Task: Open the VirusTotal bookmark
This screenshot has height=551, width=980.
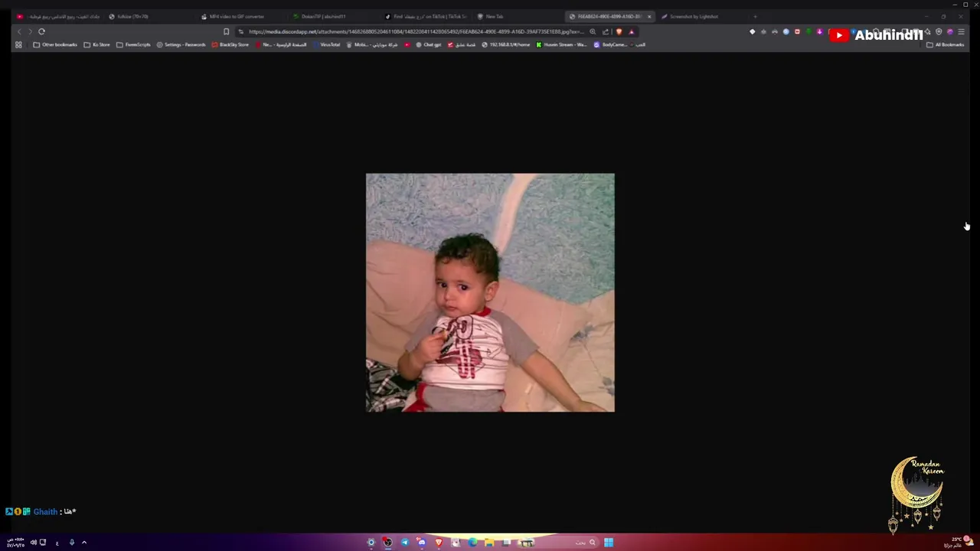Action: [x=326, y=44]
